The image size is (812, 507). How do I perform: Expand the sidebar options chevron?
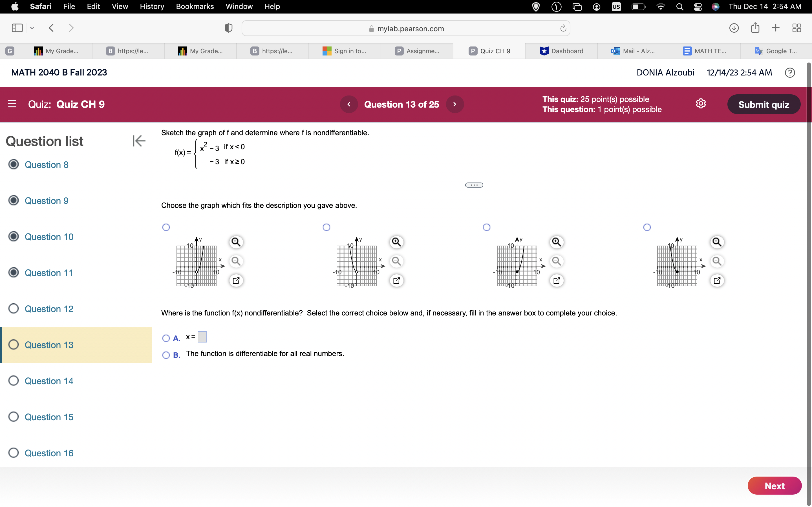tap(32, 28)
